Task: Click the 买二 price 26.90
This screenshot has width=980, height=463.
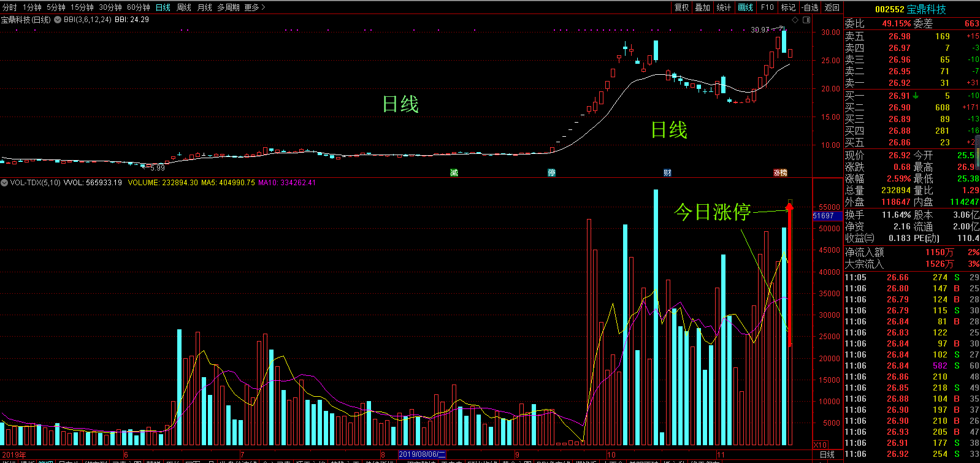Action: (x=900, y=107)
